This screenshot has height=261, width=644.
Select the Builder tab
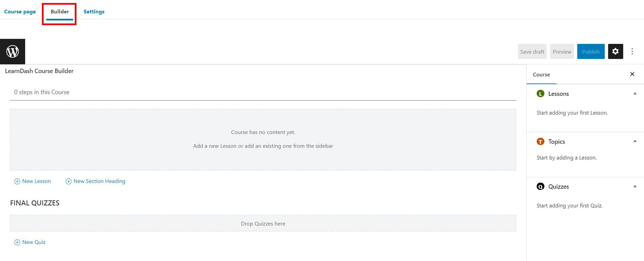pyautogui.click(x=60, y=12)
